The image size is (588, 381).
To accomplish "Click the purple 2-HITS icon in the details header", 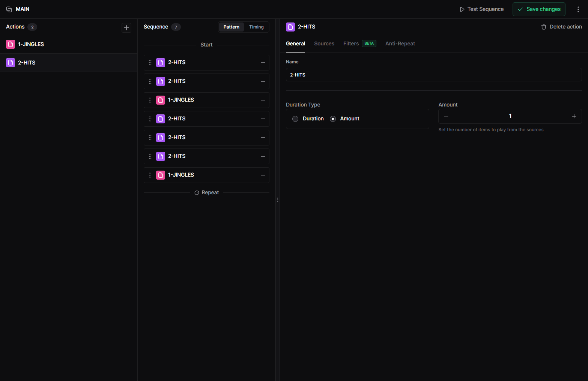I will 290,27.
